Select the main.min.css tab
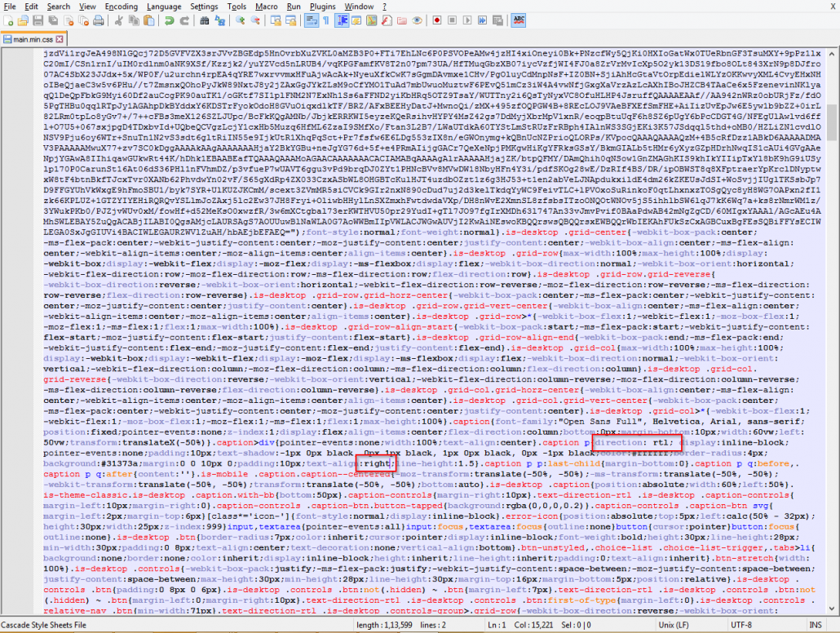 [x=31, y=38]
